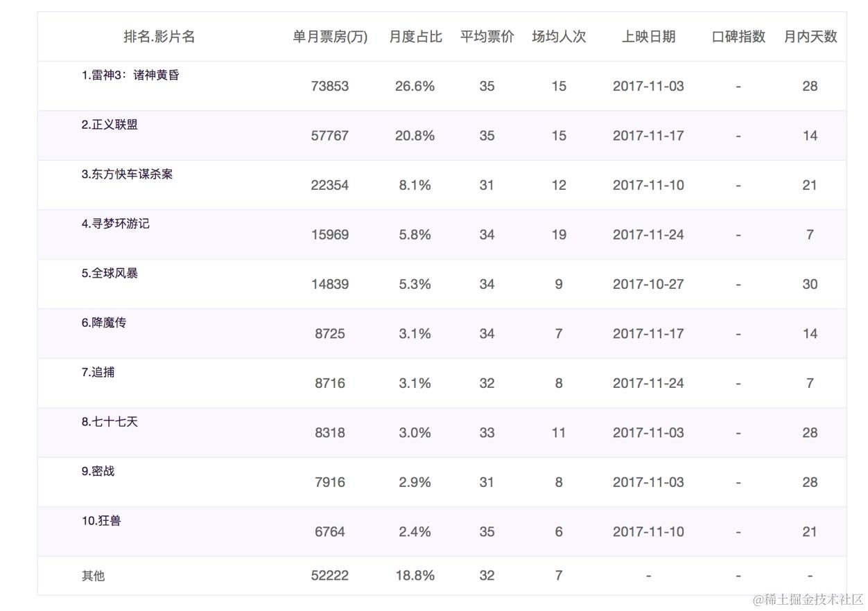Select the movie 1.雷神3：诸神黄昏
This screenshot has height=611, width=868.
130,75
